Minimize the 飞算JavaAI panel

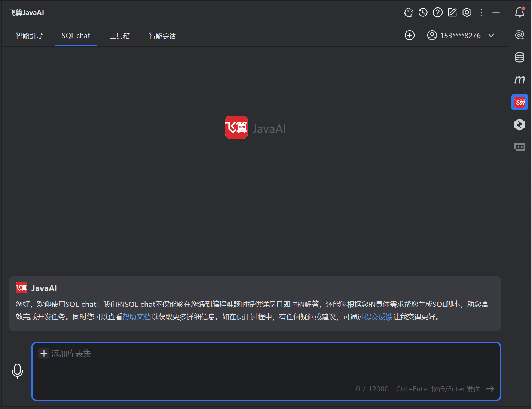pos(496,12)
